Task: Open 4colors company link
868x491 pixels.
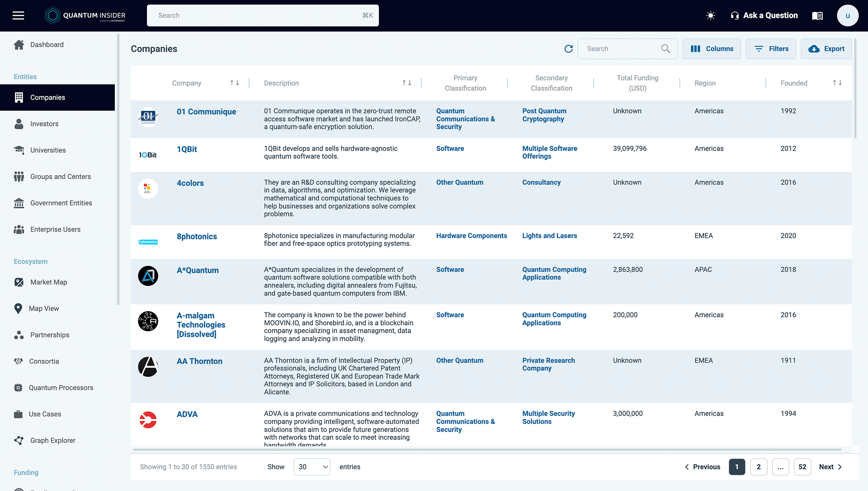Action: click(190, 183)
